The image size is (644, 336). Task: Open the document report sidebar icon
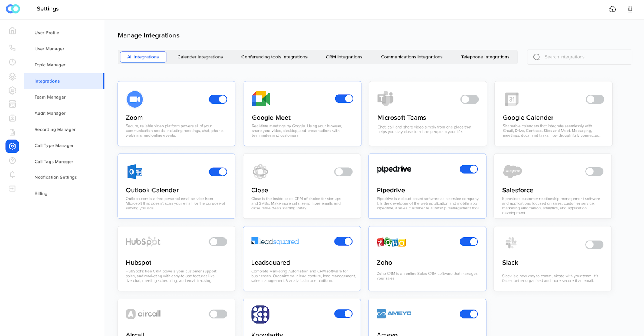coord(12,132)
